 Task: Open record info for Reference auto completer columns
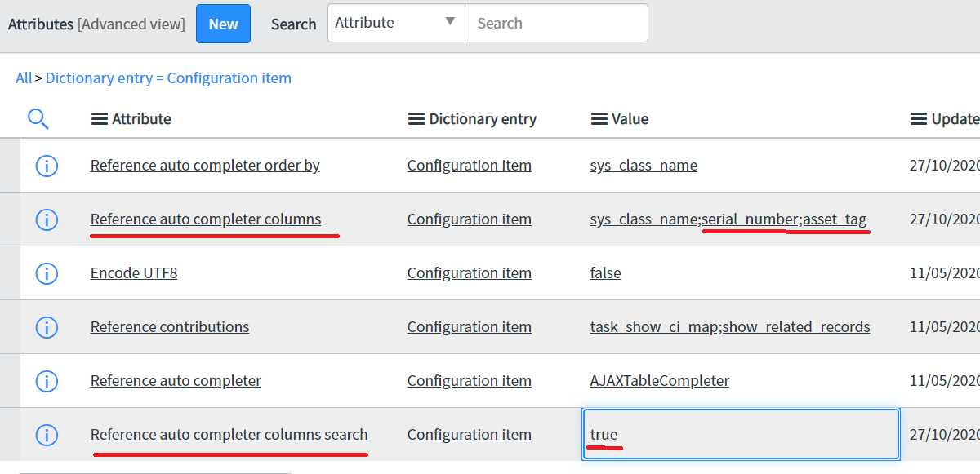click(47, 219)
